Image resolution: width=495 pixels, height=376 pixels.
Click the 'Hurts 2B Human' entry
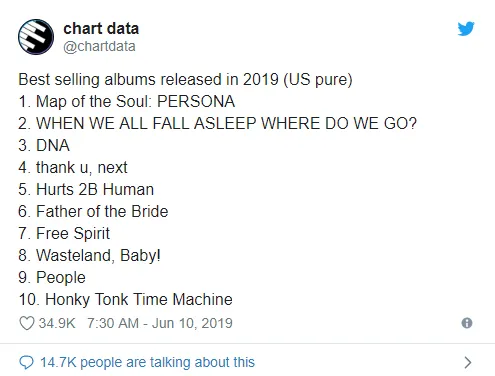click(86, 189)
